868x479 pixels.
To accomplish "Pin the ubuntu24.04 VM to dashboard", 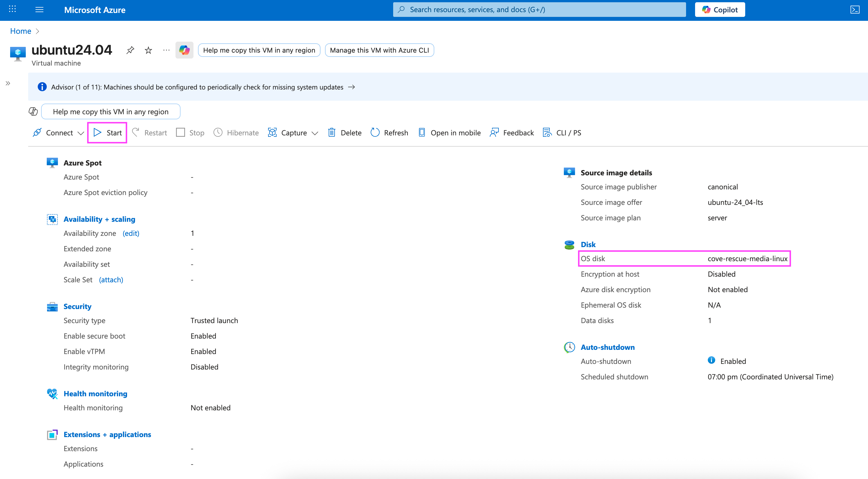I will pos(130,50).
